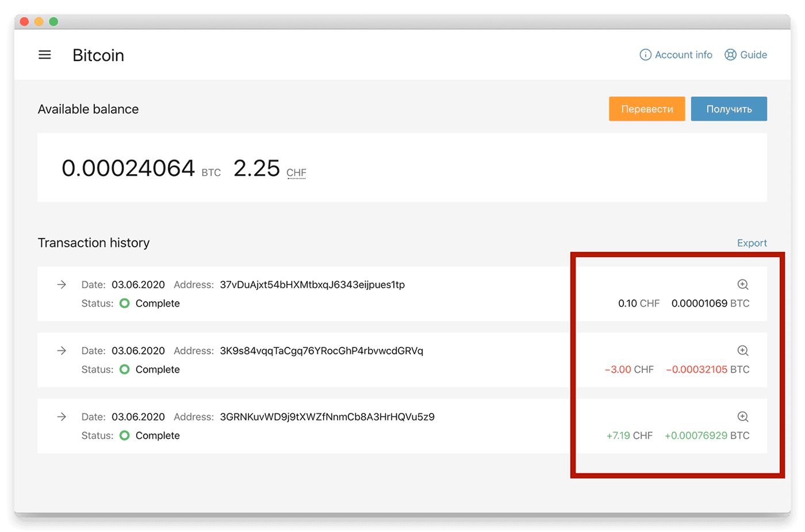Select address 37vDuAjxt54bHXMtbxqJ6343eijpues1tp
Screen dimensions: 805x532
pos(312,285)
